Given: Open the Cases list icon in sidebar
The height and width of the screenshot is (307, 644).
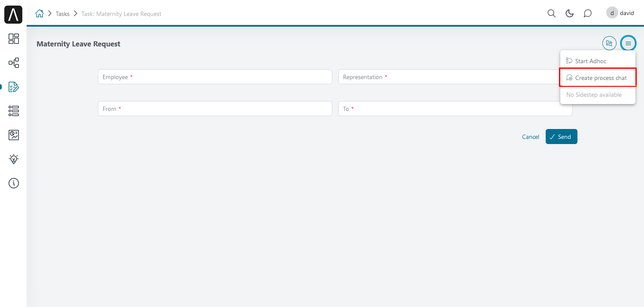Looking at the screenshot, I should coord(14,111).
